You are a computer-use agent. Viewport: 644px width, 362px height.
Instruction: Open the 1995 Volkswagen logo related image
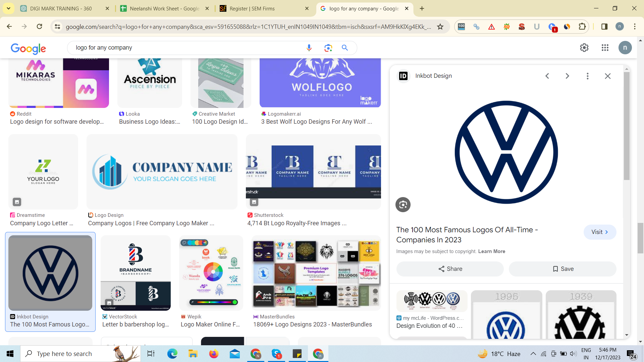point(506,314)
